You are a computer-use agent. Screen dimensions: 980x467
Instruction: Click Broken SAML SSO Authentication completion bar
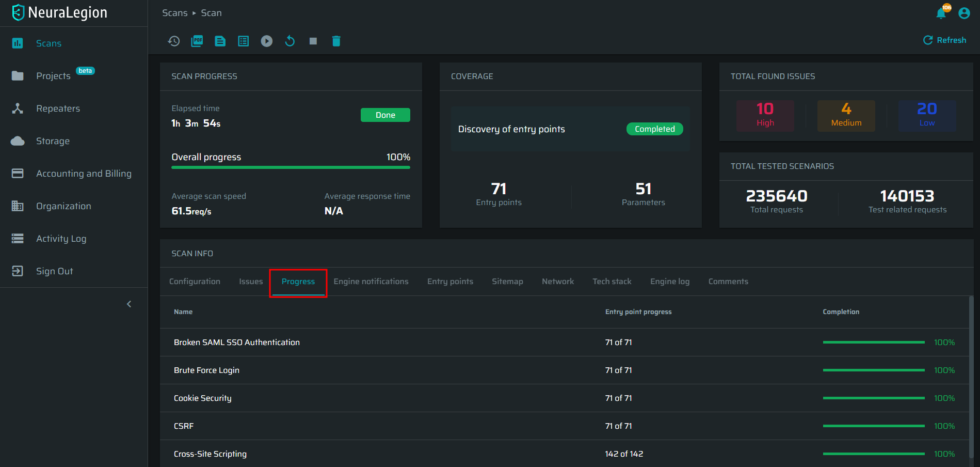pos(874,343)
